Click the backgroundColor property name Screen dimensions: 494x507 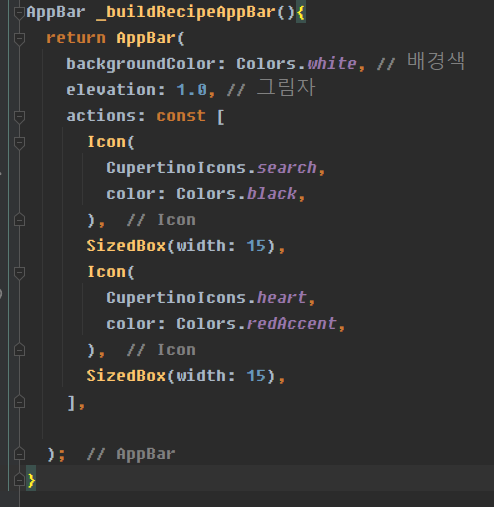click(141, 64)
